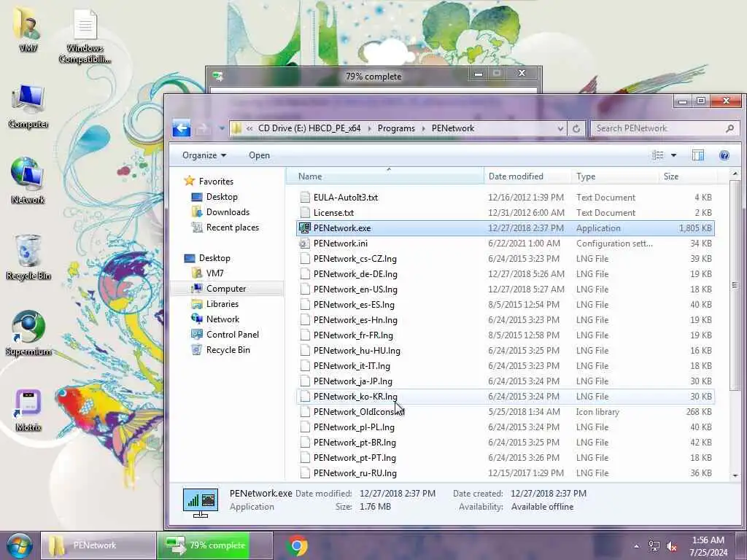The width and height of the screenshot is (747, 560).
Task: Toggle the preview pane icon
Action: [x=698, y=155]
